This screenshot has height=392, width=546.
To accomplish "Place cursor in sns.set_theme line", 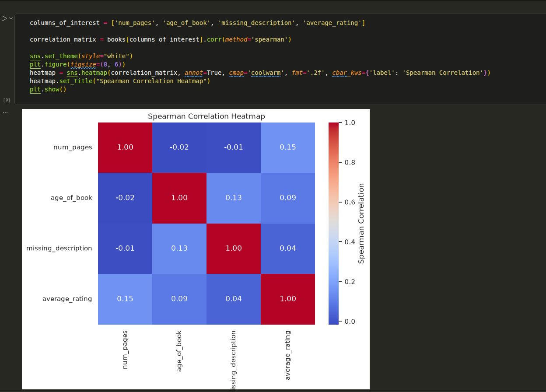I will tap(81, 56).
